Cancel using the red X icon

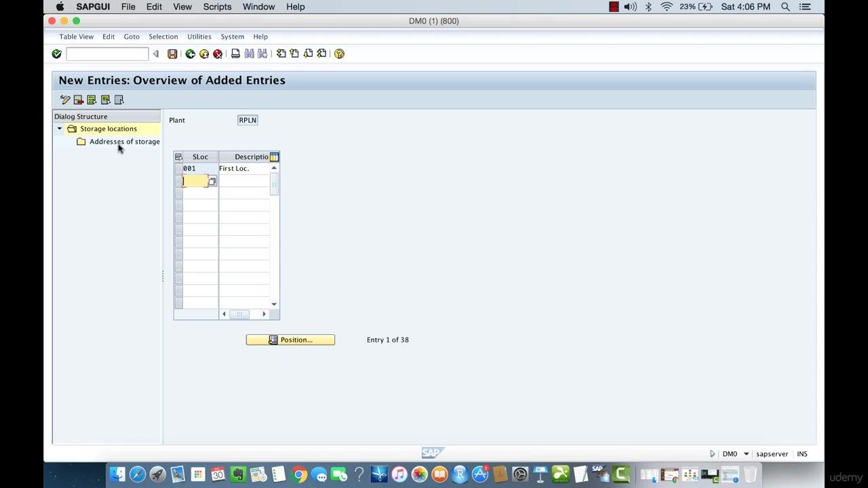coord(218,54)
